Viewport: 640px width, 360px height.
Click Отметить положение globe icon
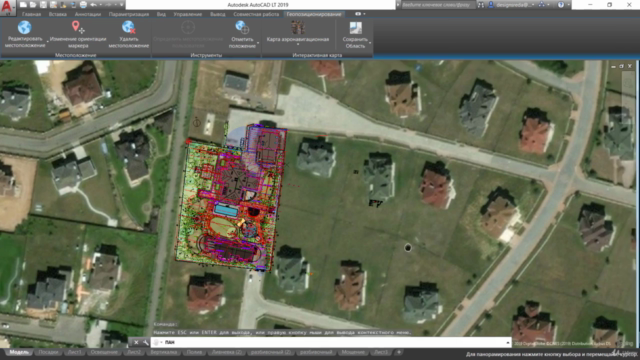point(242,28)
